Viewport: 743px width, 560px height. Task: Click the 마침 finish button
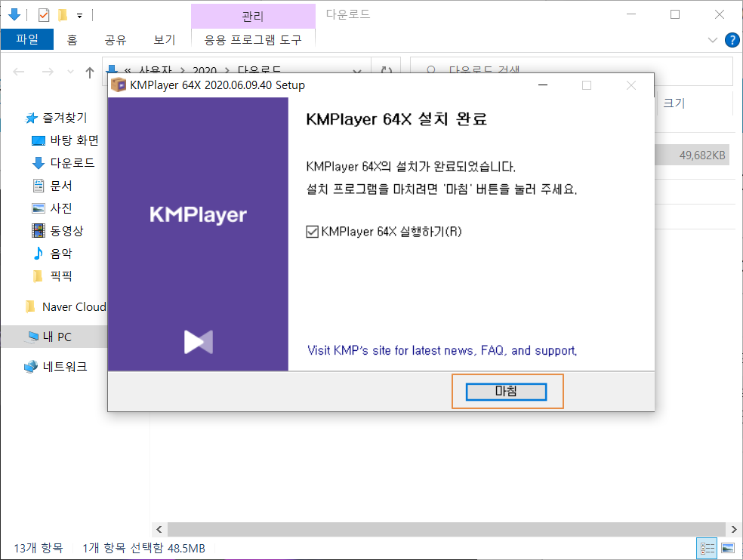(x=506, y=392)
